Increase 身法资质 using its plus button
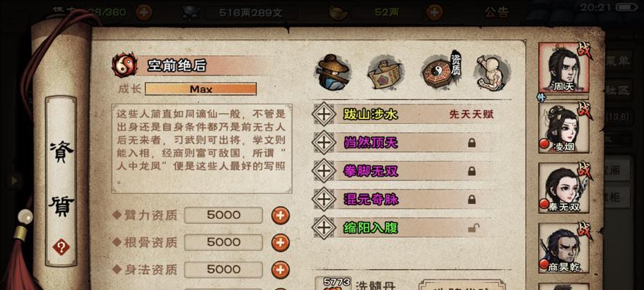Viewport: 644px width, 290px height. [x=280, y=270]
